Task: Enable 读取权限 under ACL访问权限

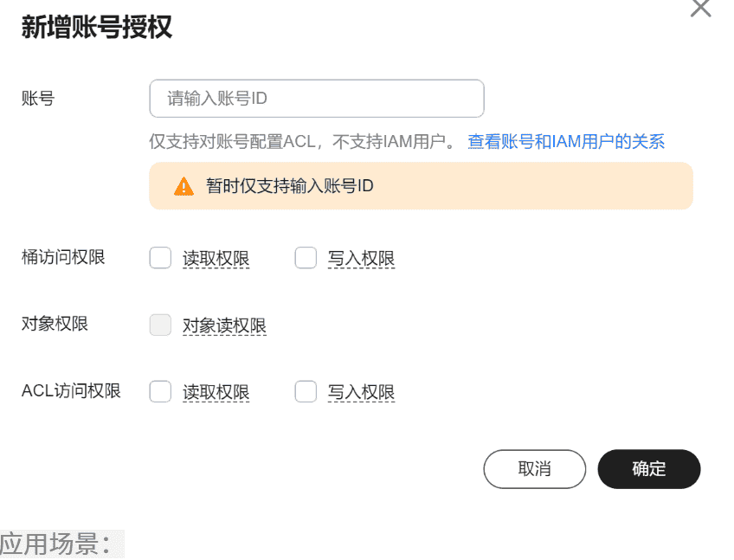Action: click(160, 391)
